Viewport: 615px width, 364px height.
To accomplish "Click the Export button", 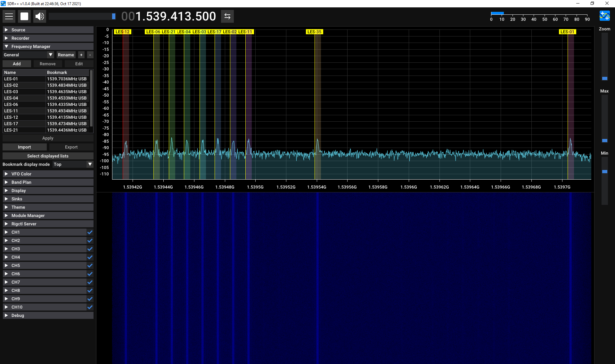I will coord(71,147).
